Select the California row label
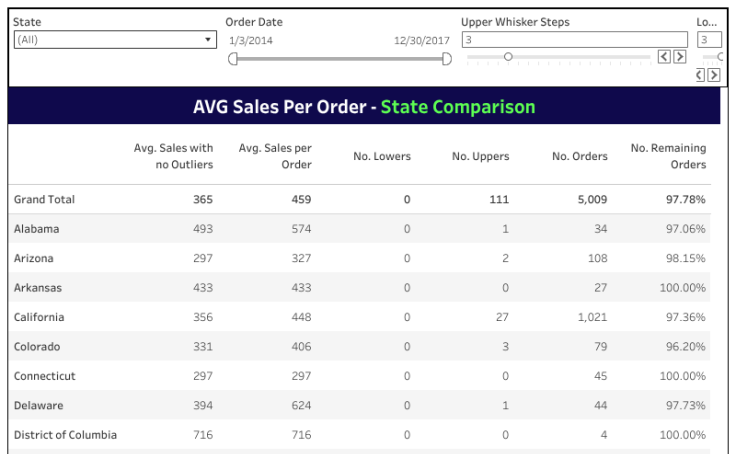 (x=39, y=317)
